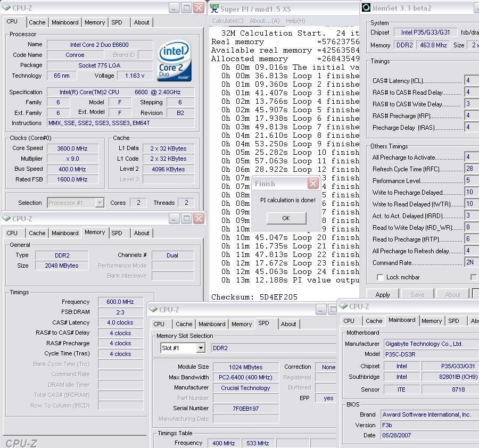Click the CPU-Z icon in the Processor window title bar
This screenshot has height=448, width=479.
[x=6, y=7]
